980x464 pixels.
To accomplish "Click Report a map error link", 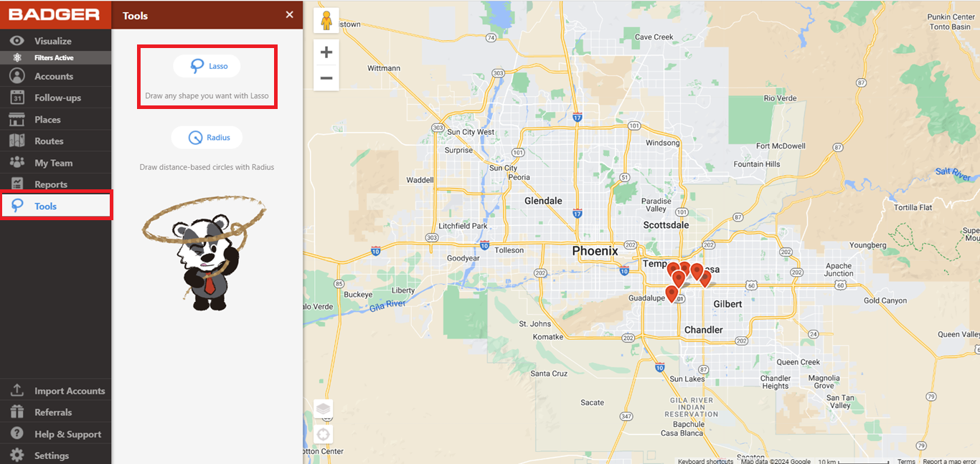I will pos(949,461).
